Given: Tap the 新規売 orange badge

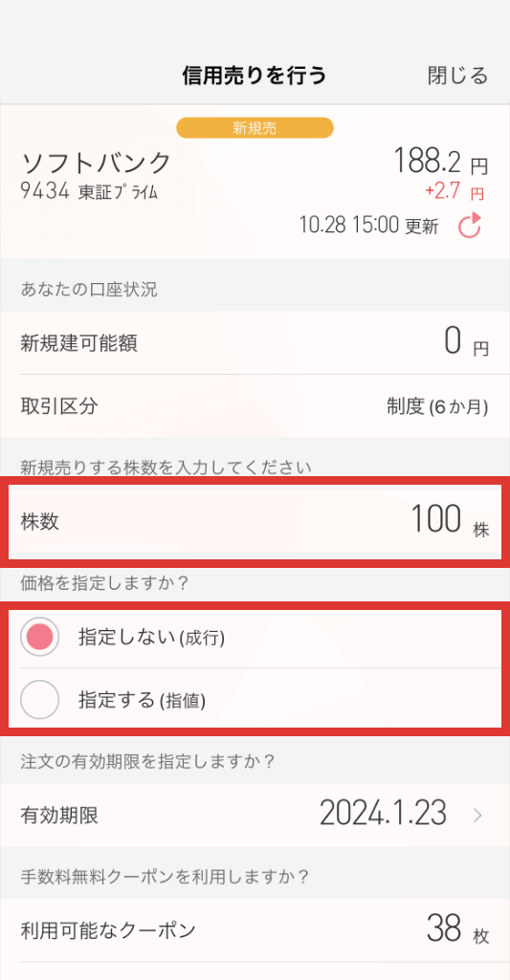Looking at the screenshot, I should tap(255, 129).
